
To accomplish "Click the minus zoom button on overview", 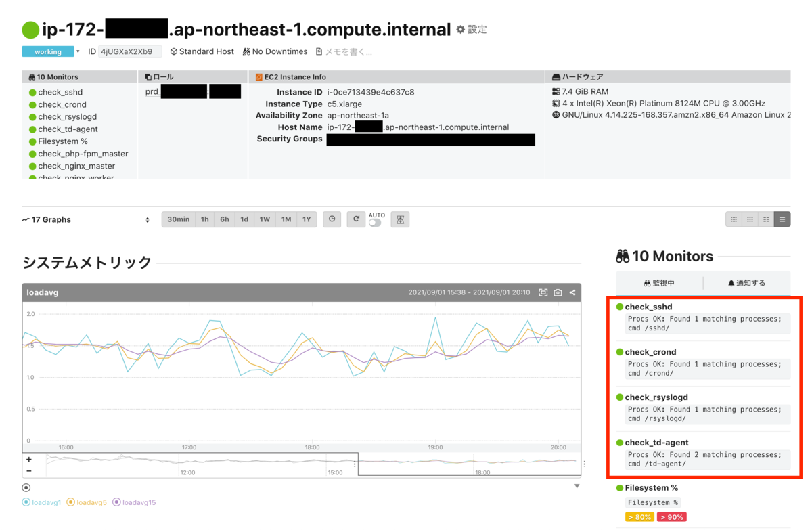I will click(29, 470).
